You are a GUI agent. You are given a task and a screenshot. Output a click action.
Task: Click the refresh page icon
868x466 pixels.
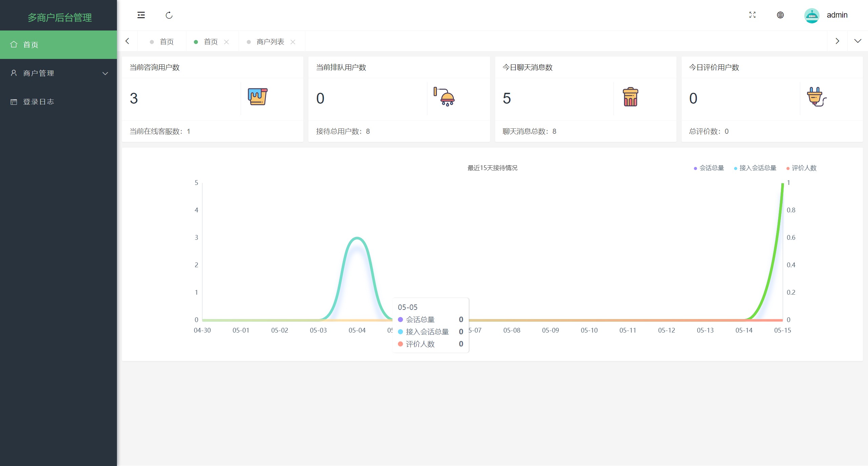169,15
